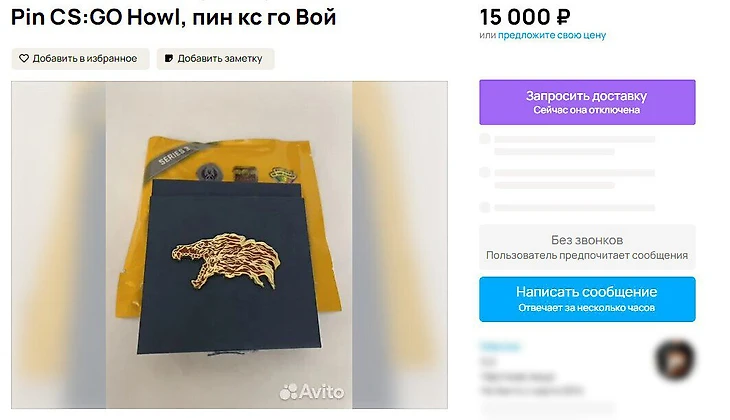
Task: Click the blurred seller name link
Action: pos(500,346)
